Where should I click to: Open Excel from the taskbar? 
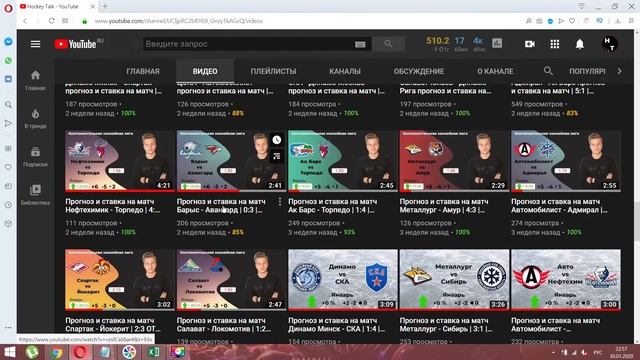(153, 352)
